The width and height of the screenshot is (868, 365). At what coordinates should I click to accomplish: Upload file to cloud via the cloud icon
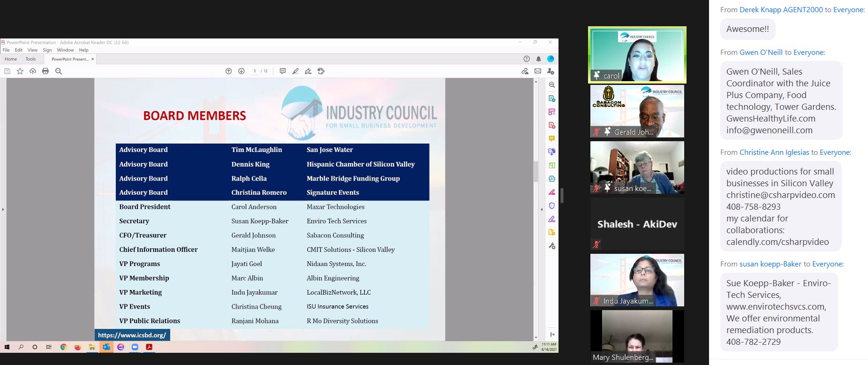tap(33, 71)
